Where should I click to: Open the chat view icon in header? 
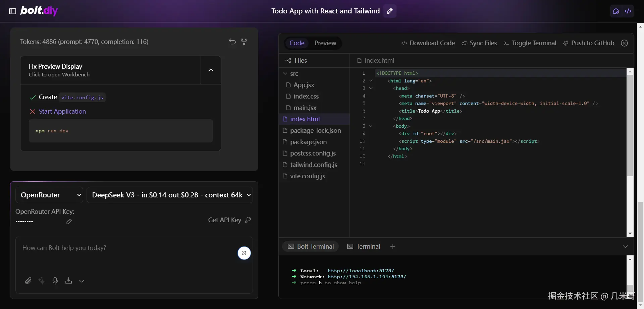pyautogui.click(x=616, y=11)
